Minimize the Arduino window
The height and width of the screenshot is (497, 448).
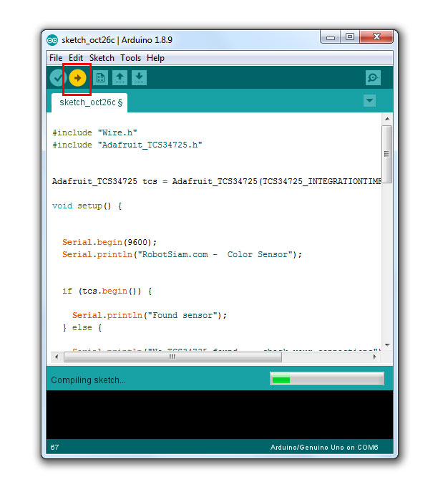tap(331, 37)
